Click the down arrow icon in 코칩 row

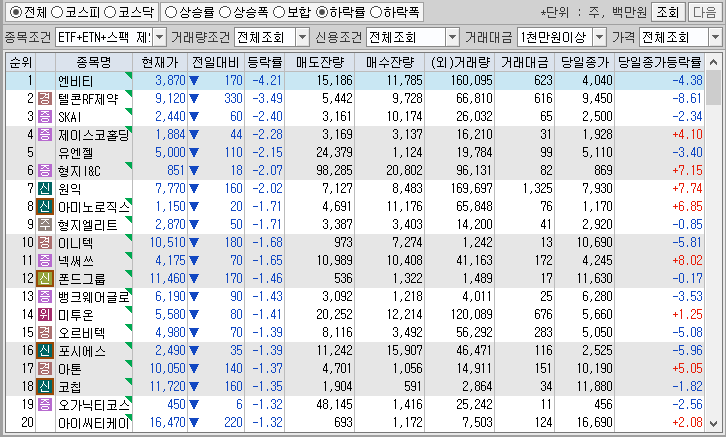coord(194,387)
